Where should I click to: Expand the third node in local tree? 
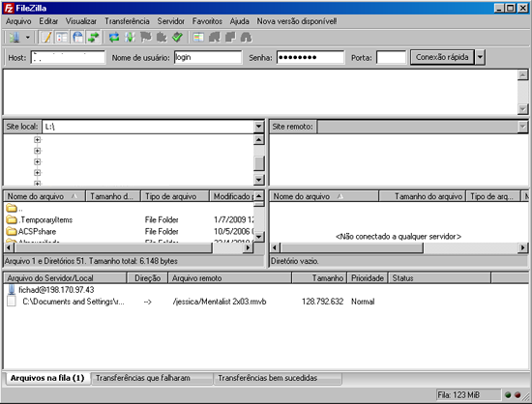point(38,161)
